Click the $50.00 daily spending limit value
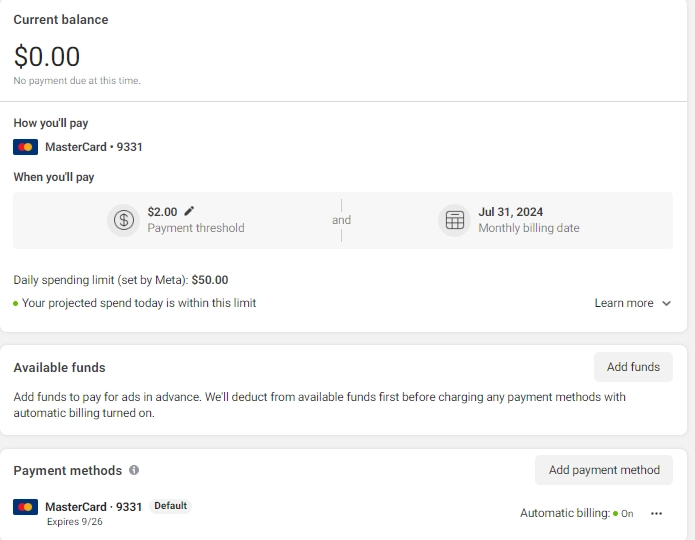Image resolution: width=695 pixels, height=540 pixels. tap(210, 280)
